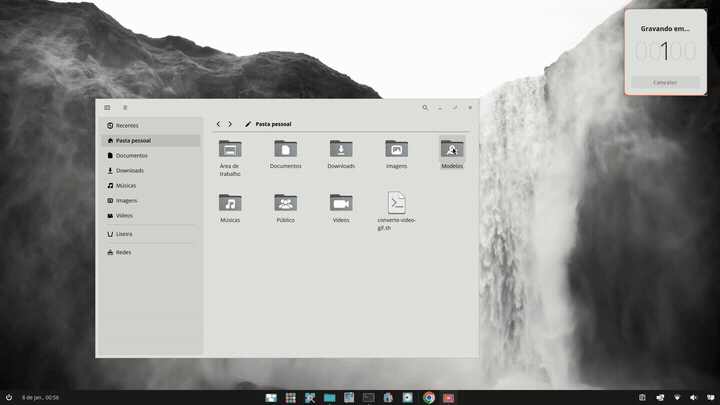Open the Terminal from the taskbar
This screenshot has width=720, height=405.
pyautogui.click(x=368, y=398)
